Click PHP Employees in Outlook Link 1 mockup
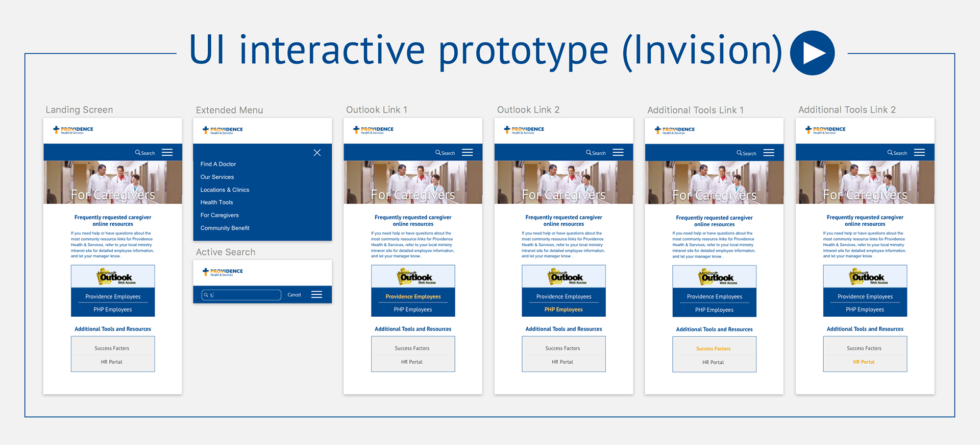The image size is (980, 445). (412, 310)
